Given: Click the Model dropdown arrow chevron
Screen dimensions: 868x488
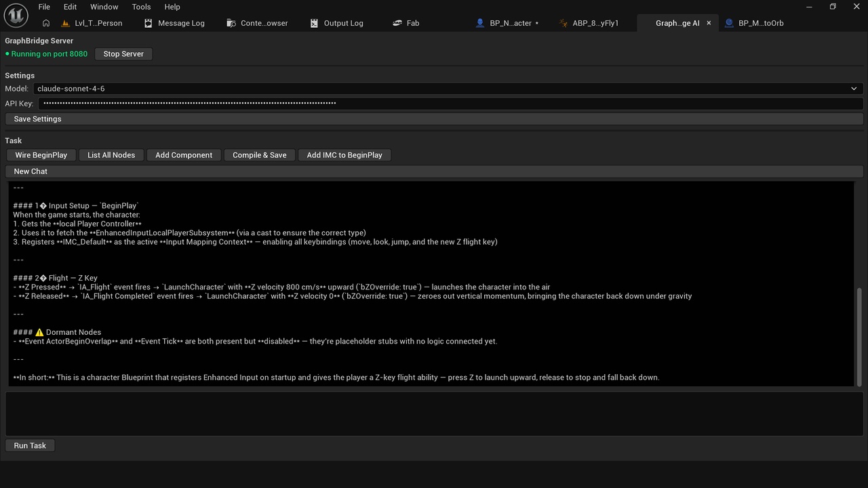Looking at the screenshot, I should [854, 89].
